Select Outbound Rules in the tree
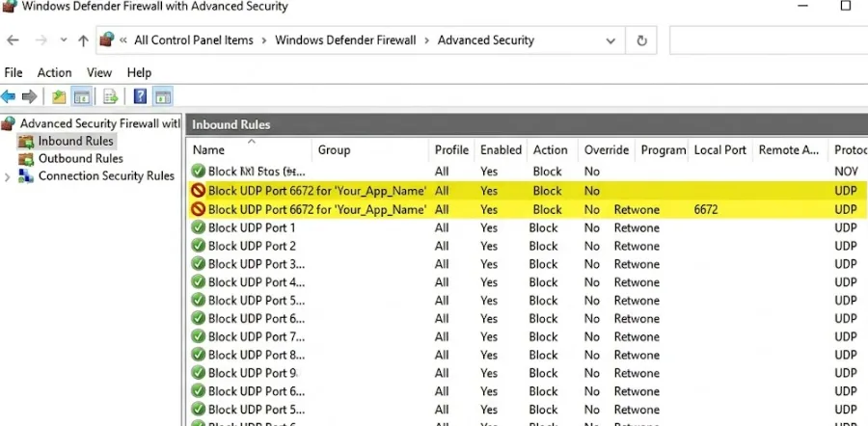The height and width of the screenshot is (426, 868). click(81, 159)
